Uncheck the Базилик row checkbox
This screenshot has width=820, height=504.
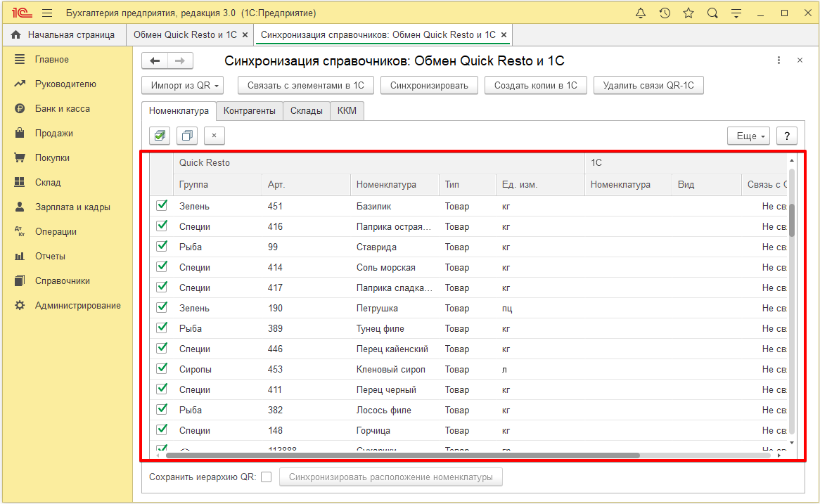162,205
